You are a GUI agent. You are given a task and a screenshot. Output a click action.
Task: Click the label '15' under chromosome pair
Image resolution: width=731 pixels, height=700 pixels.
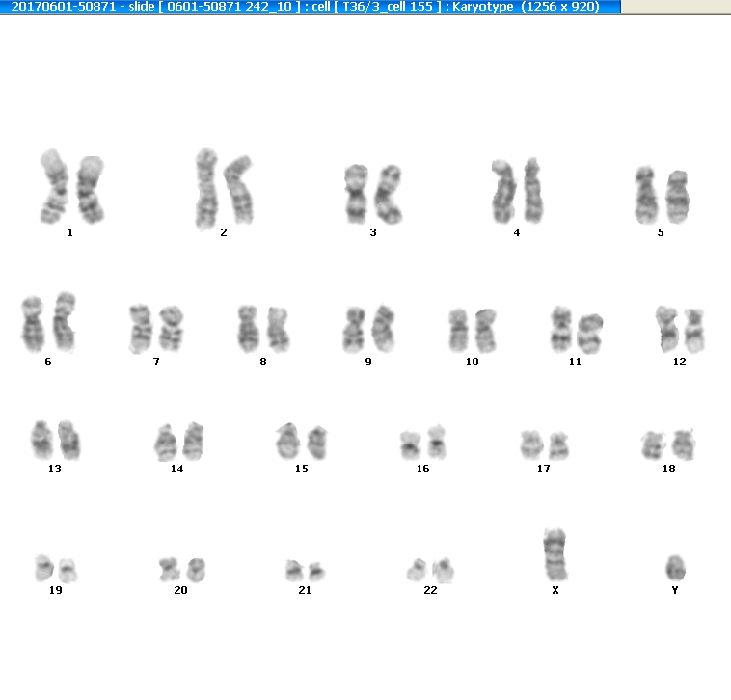[x=302, y=469]
